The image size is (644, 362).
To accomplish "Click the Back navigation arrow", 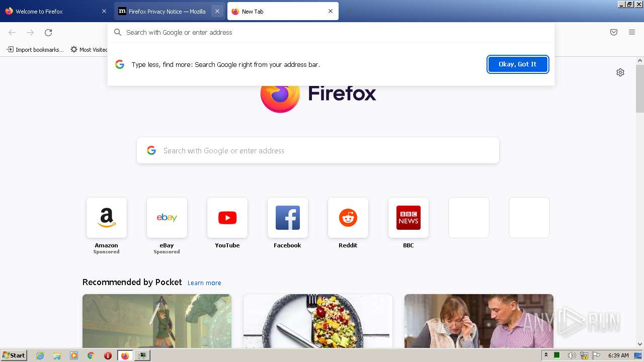I will coord(12,33).
